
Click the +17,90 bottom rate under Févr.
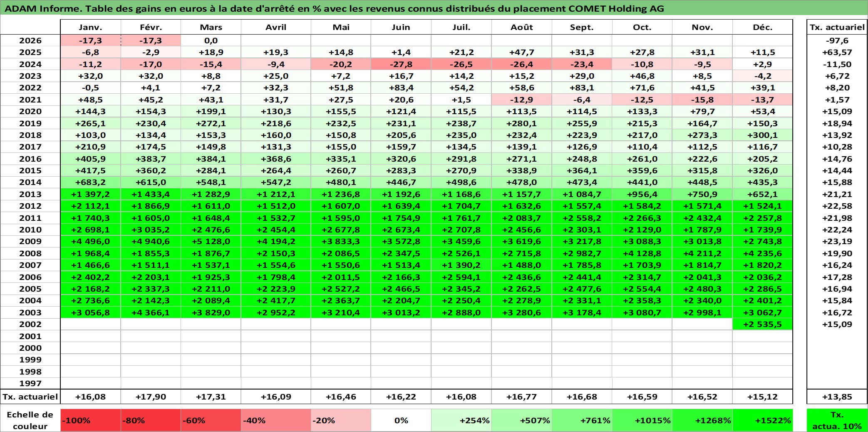point(151,397)
